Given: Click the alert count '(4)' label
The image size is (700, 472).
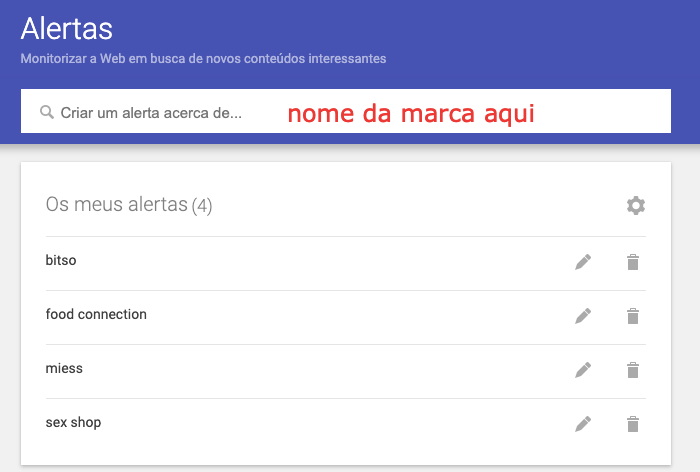Looking at the screenshot, I should (202, 206).
